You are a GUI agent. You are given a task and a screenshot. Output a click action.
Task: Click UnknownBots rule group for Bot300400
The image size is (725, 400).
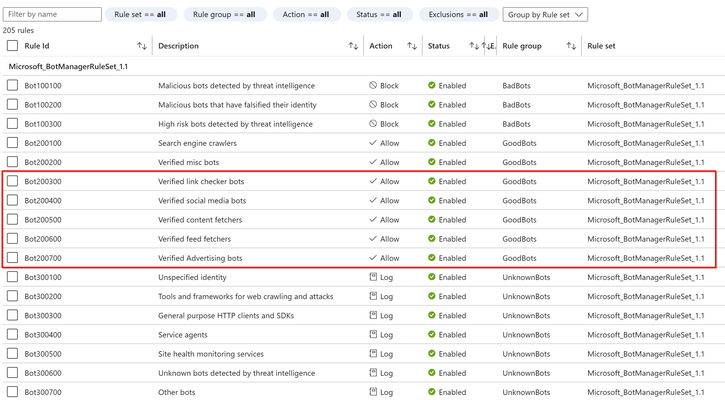point(526,335)
